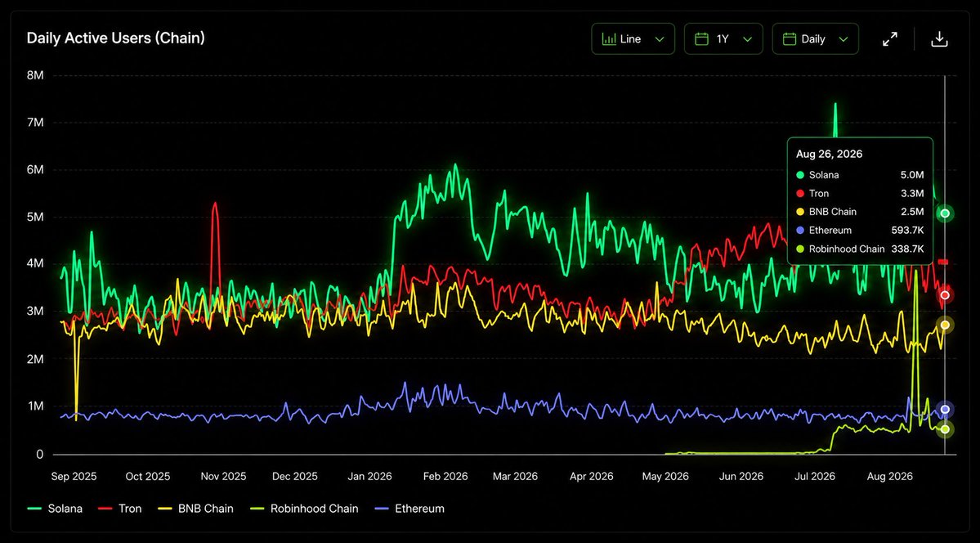Click the bar chart icon in Line selector
This screenshot has width=980, height=543.
click(x=609, y=38)
